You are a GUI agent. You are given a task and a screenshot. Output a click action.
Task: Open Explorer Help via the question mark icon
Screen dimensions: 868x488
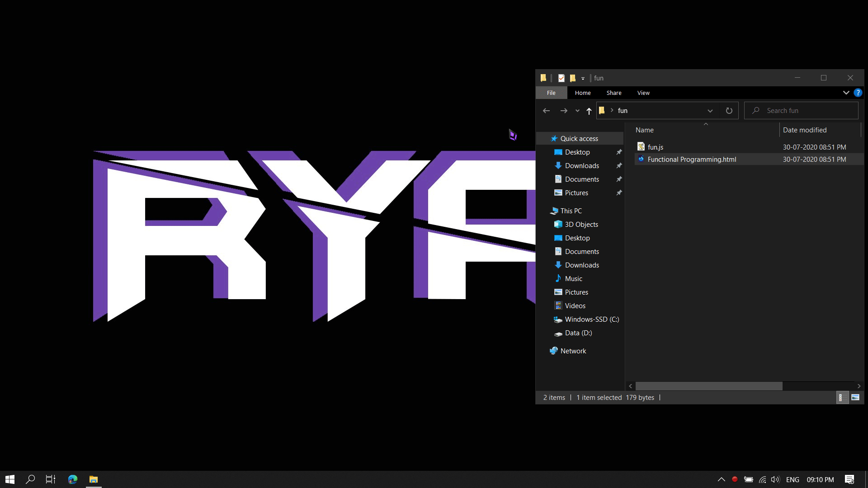pos(858,93)
